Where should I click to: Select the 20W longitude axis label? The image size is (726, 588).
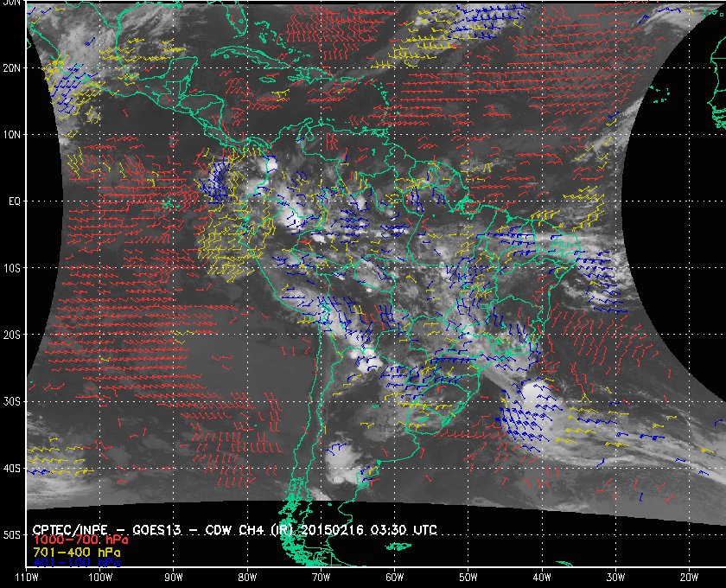(x=688, y=578)
